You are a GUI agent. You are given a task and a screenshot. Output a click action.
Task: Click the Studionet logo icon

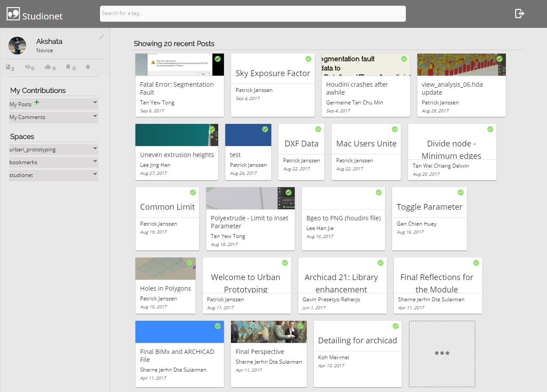point(13,14)
